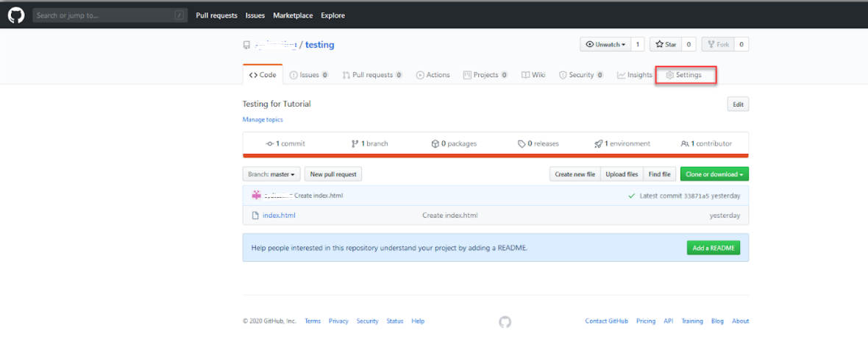
Task: Open the Insights tab
Action: point(634,75)
